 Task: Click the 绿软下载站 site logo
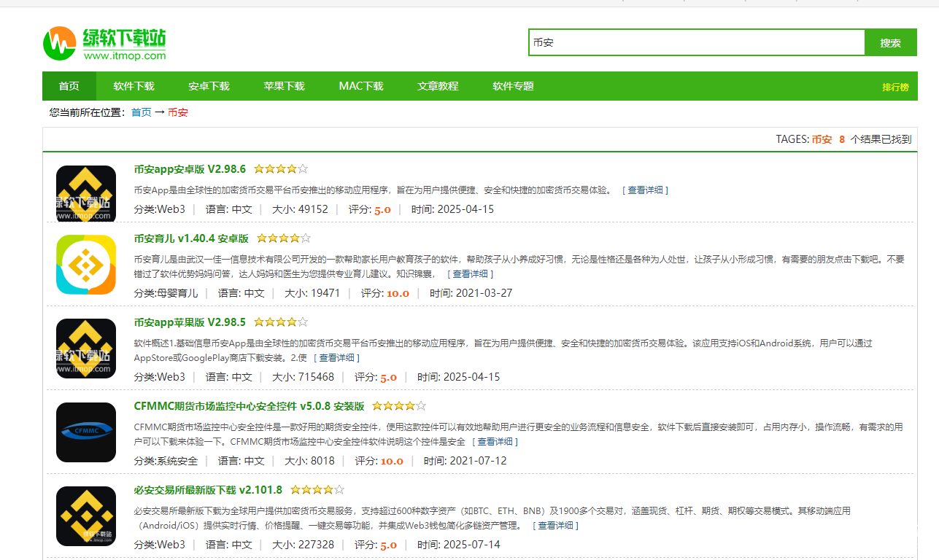tap(104, 44)
